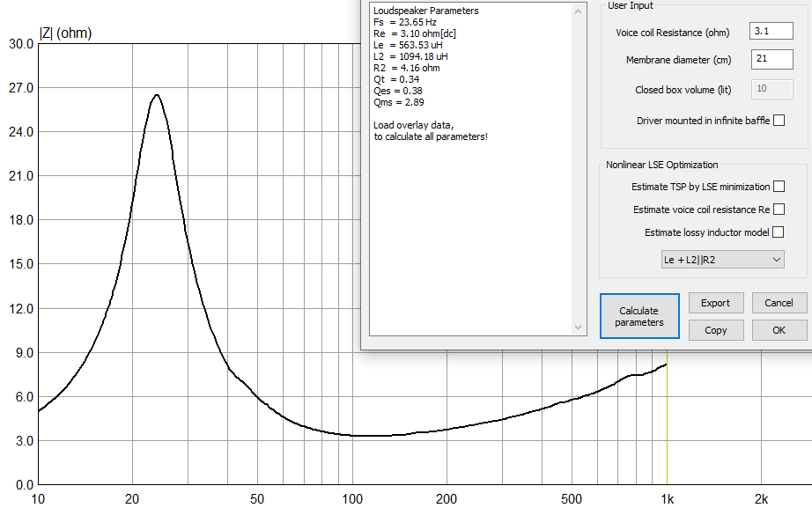Confirm the dialog with OK
812x508 pixels.
pos(779,330)
